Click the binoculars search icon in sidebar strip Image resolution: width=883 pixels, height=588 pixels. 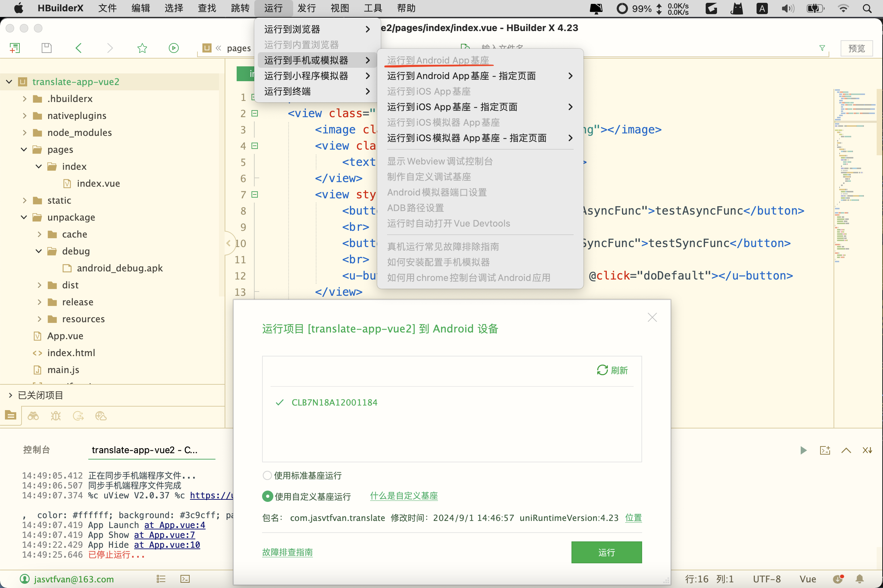click(33, 415)
